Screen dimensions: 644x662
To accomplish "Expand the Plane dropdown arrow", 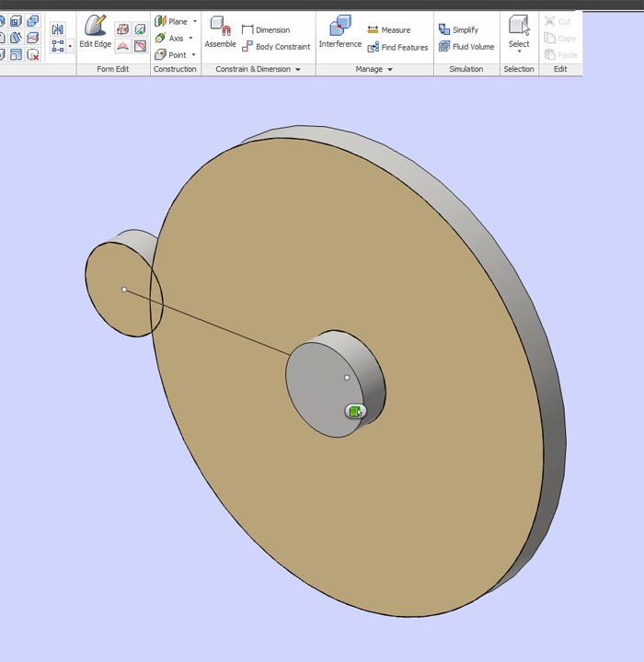I will (195, 21).
